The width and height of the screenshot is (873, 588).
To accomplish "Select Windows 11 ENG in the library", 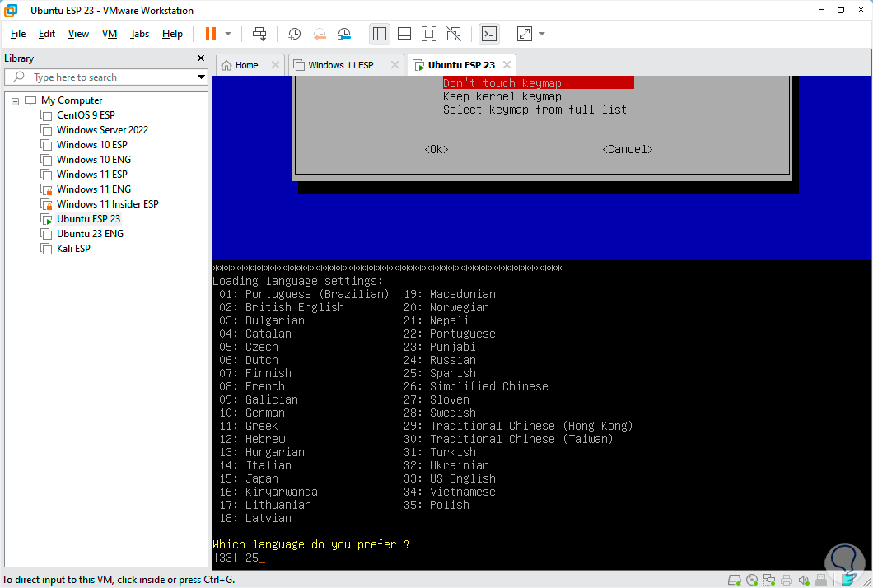I will click(94, 189).
